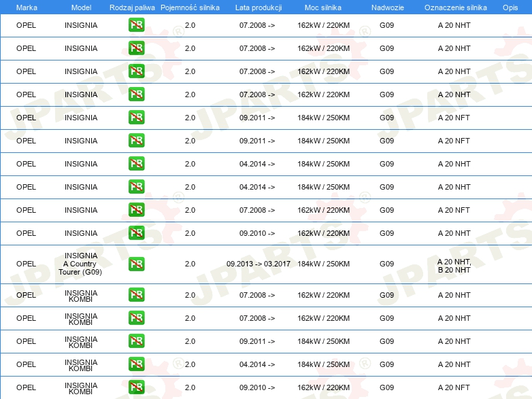This screenshot has height=399, width=532.
Task: Click the Rodzaj paliwa column header
Action: pos(132,7)
